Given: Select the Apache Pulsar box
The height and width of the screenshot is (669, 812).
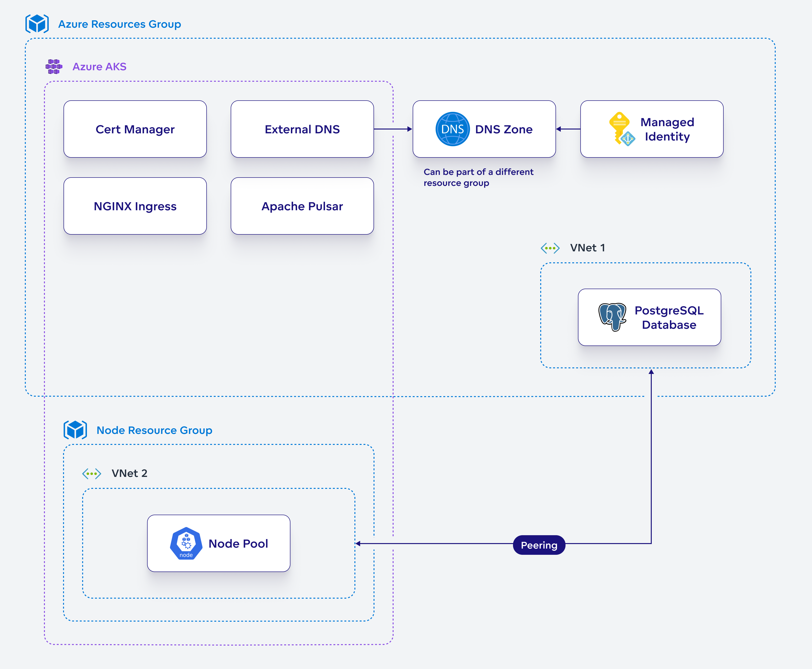Looking at the screenshot, I should click(x=302, y=206).
